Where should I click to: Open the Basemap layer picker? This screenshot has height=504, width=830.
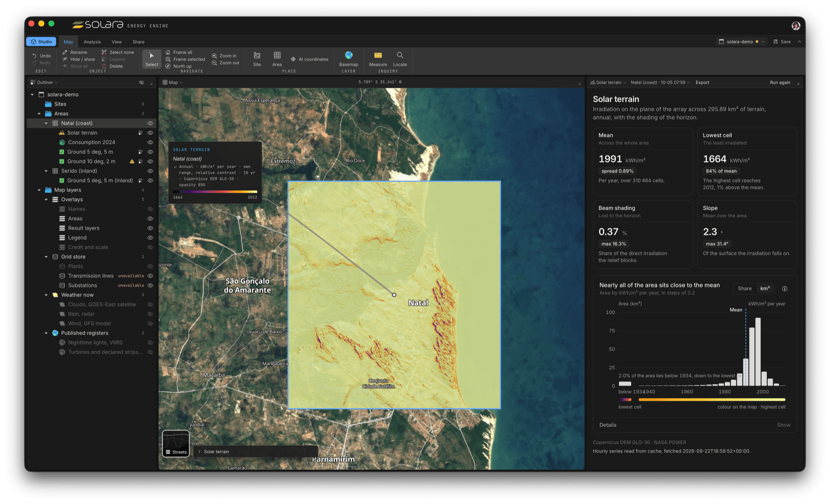(349, 59)
